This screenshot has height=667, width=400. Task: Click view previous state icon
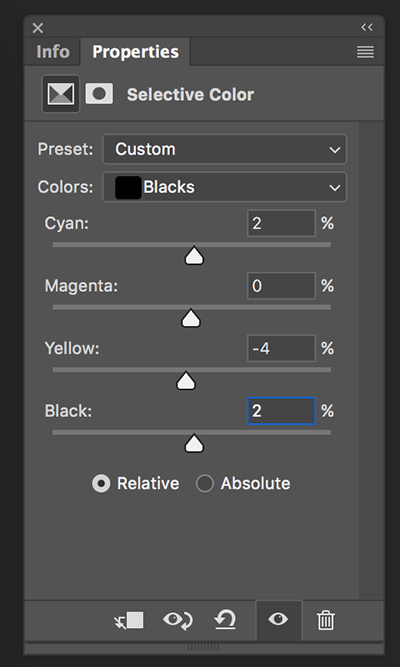[x=178, y=621]
